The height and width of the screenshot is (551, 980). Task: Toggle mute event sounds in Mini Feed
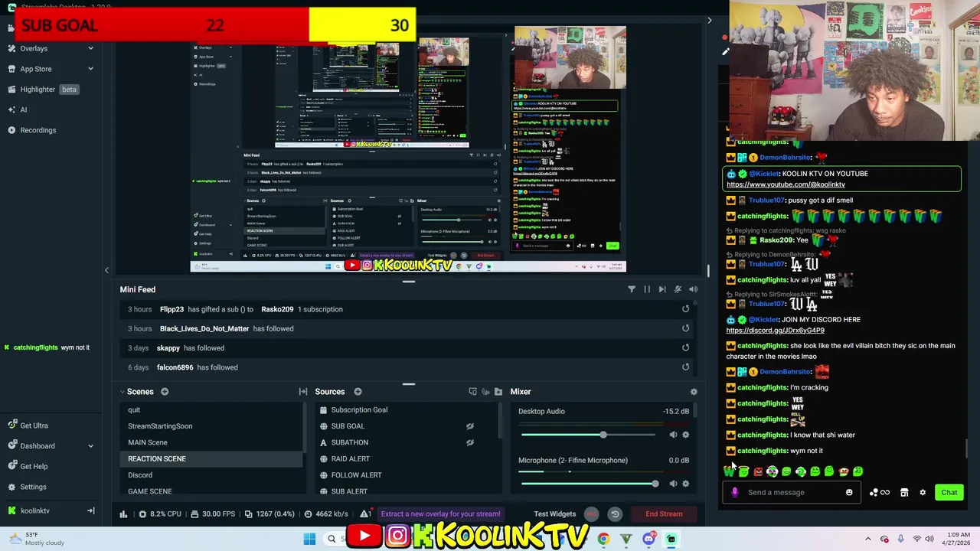point(678,289)
